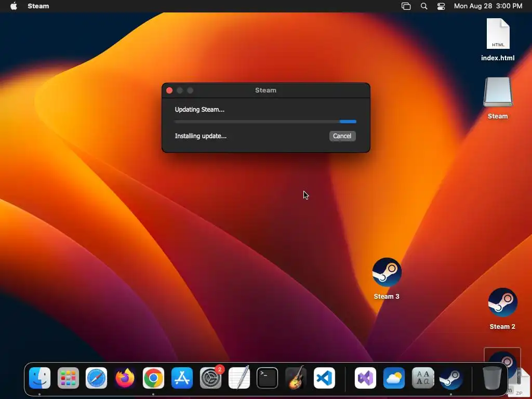Select the index.html file on desktop
This screenshot has height=399, width=532.
coord(498,39)
